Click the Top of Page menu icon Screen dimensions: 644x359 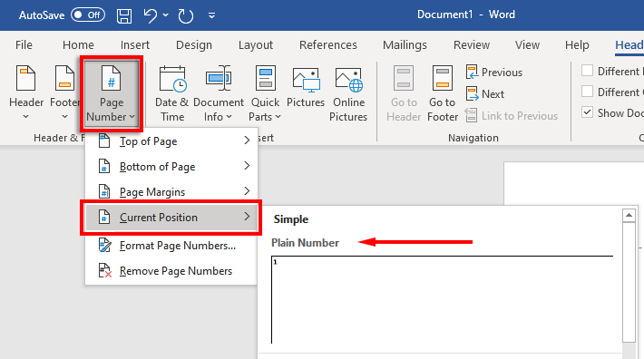[104, 141]
